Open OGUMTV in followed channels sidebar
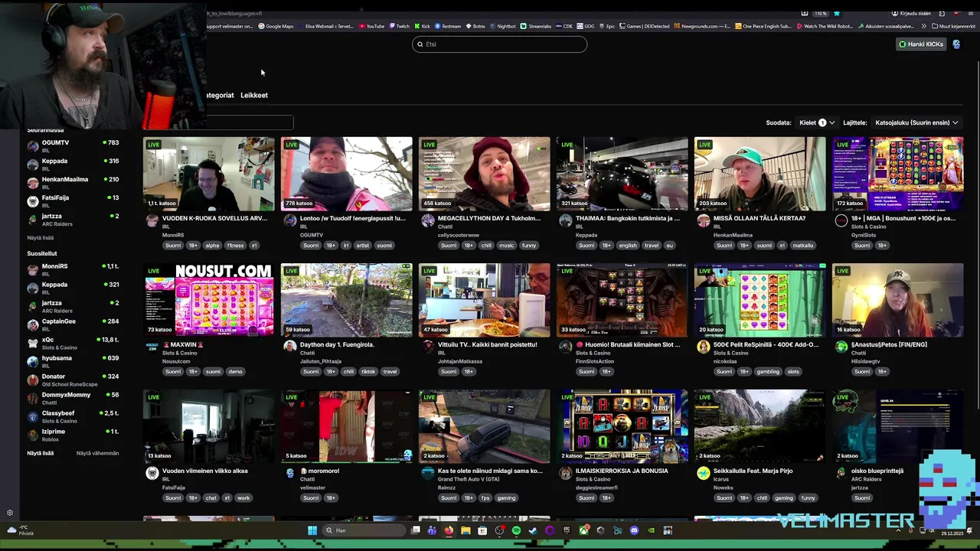 tap(73, 145)
